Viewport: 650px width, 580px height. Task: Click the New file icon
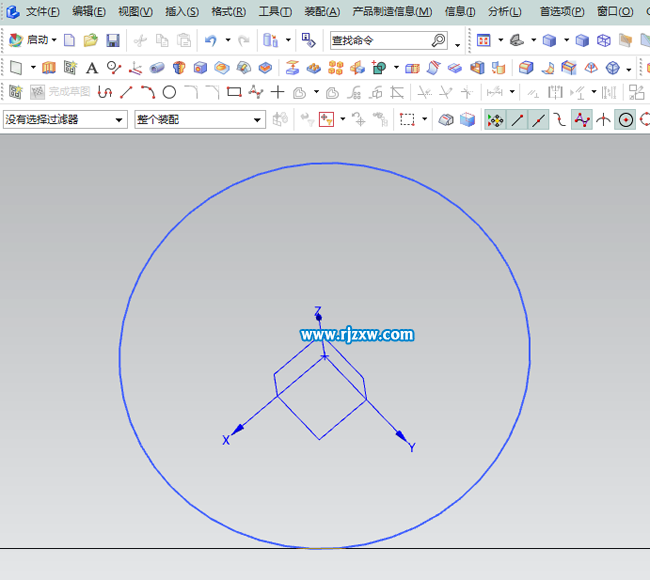tap(69, 41)
